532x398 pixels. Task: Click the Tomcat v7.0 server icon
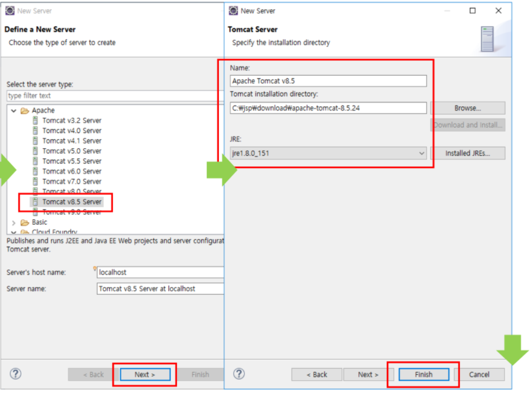point(35,182)
